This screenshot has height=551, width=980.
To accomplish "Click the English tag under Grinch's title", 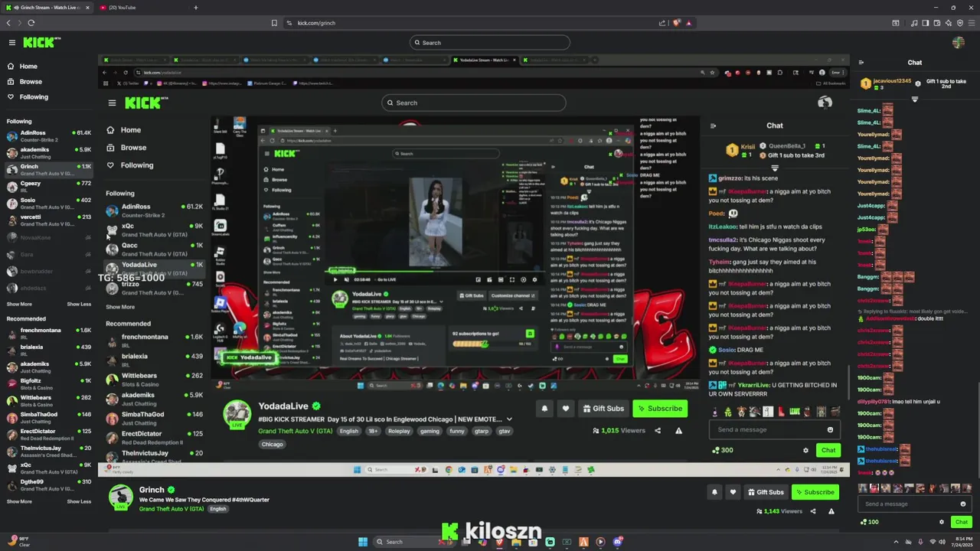I will 217,509.
